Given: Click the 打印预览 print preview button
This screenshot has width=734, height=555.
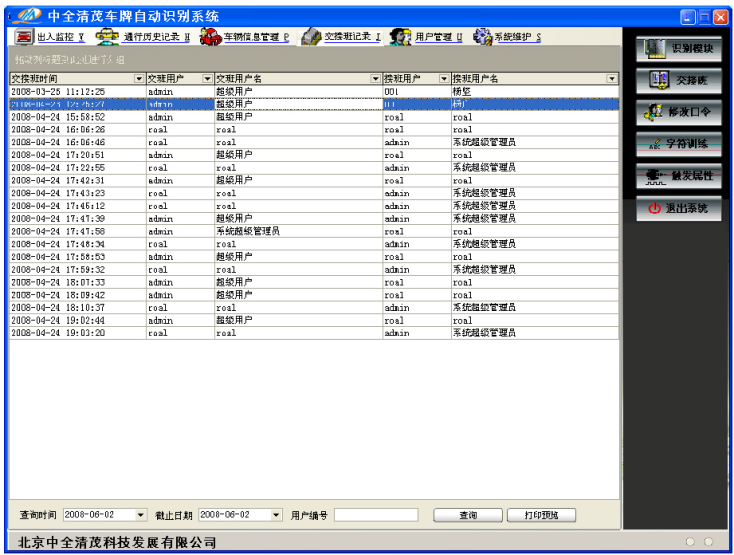Looking at the screenshot, I should [541, 515].
